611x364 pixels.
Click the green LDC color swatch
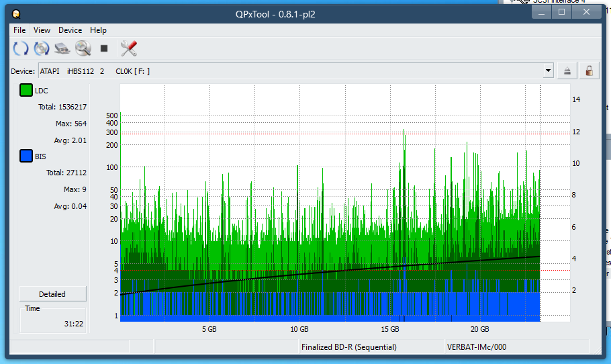click(x=26, y=91)
